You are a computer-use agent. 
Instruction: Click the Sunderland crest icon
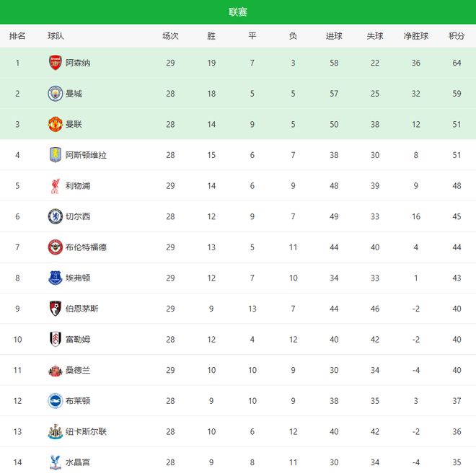[x=56, y=370]
